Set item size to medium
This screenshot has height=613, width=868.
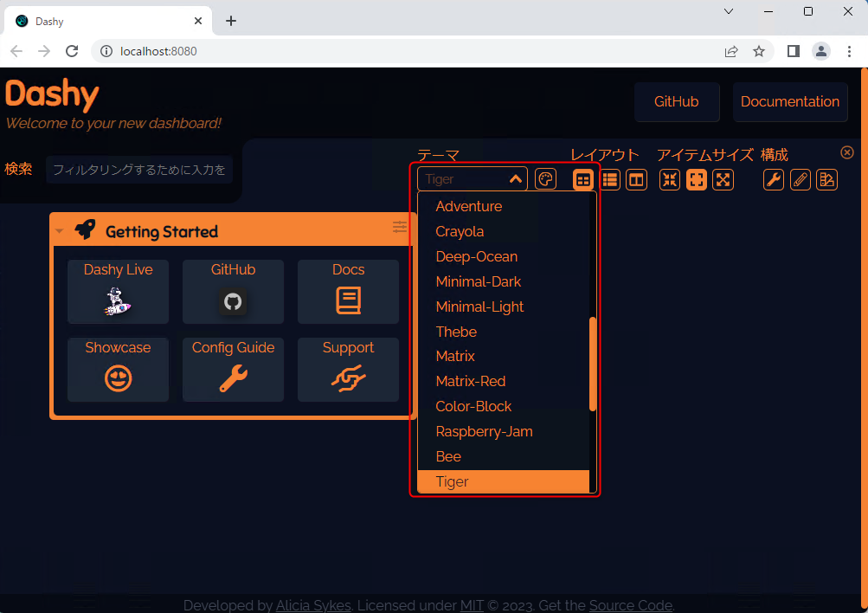(x=697, y=180)
